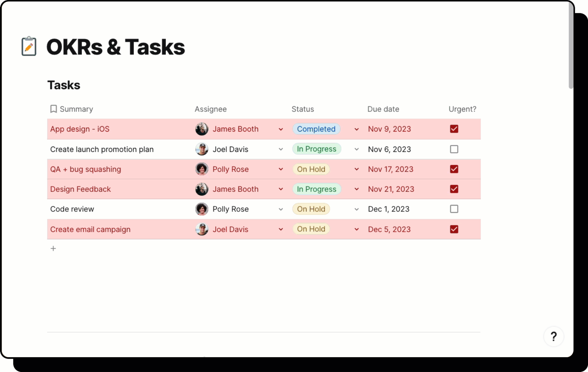Expand the assignee dropdown for QA + bug squashing

pos(281,169)
